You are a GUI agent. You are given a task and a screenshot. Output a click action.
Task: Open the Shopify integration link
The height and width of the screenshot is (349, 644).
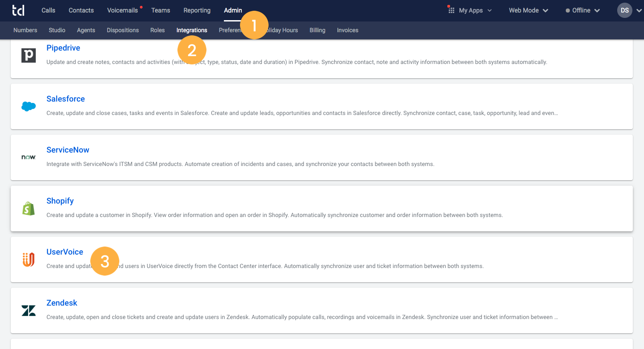pyautogui.click(x=60, y=201)
